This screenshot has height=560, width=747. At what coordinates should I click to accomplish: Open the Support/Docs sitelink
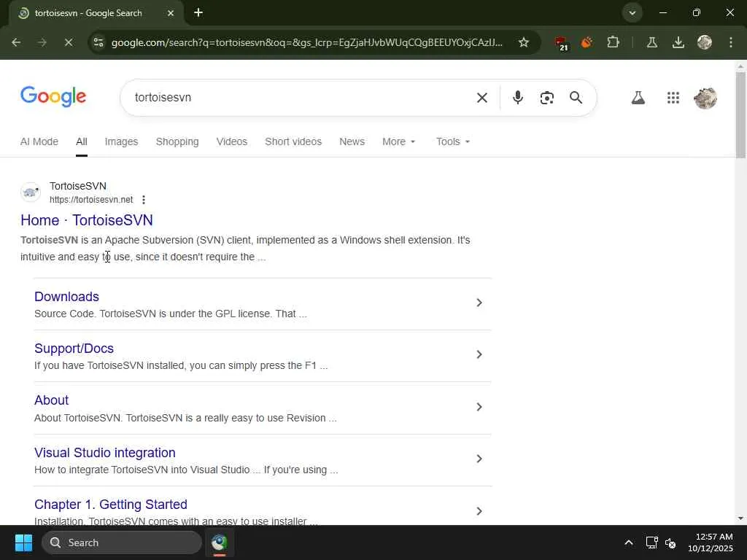(74, 349)
